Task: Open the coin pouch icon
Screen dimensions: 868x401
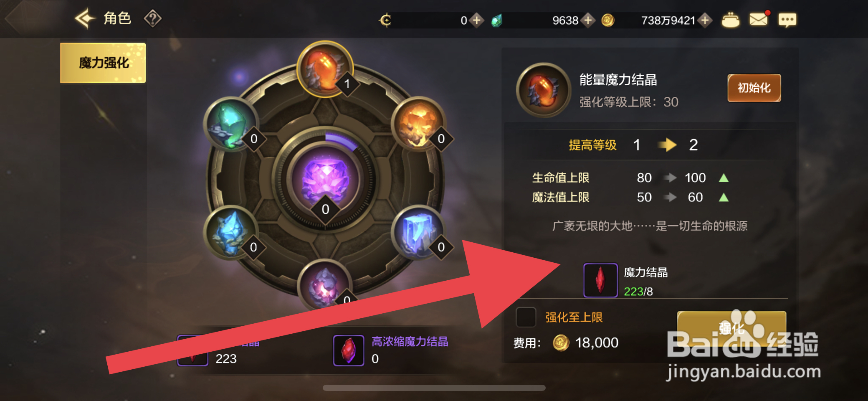Action: [x=730, y=20]
